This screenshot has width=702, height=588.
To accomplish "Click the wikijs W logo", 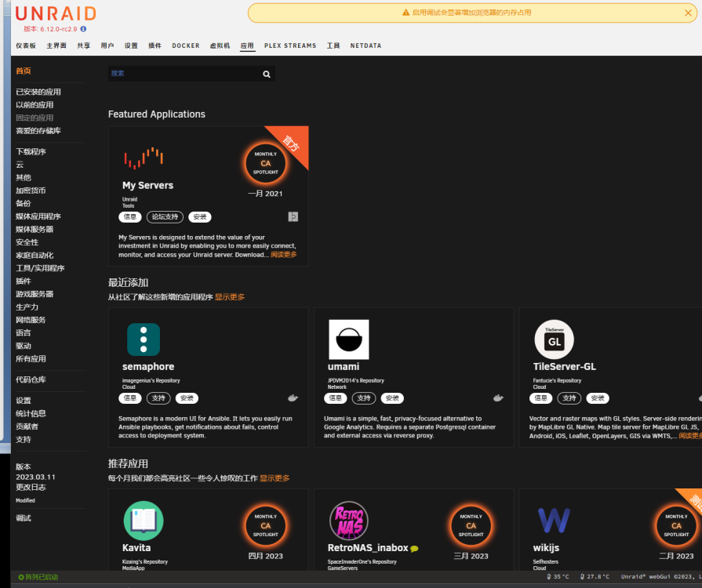I will click(x=555, y=521).
